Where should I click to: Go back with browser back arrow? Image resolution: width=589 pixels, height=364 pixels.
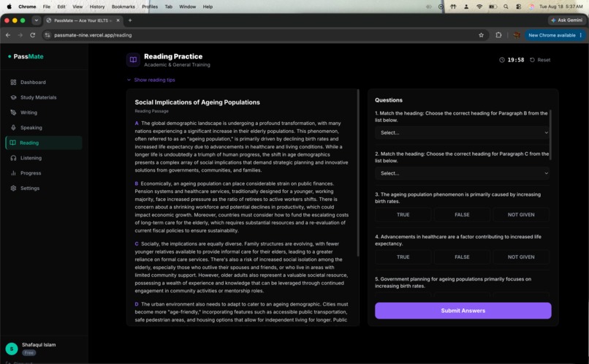click(8, 35)
